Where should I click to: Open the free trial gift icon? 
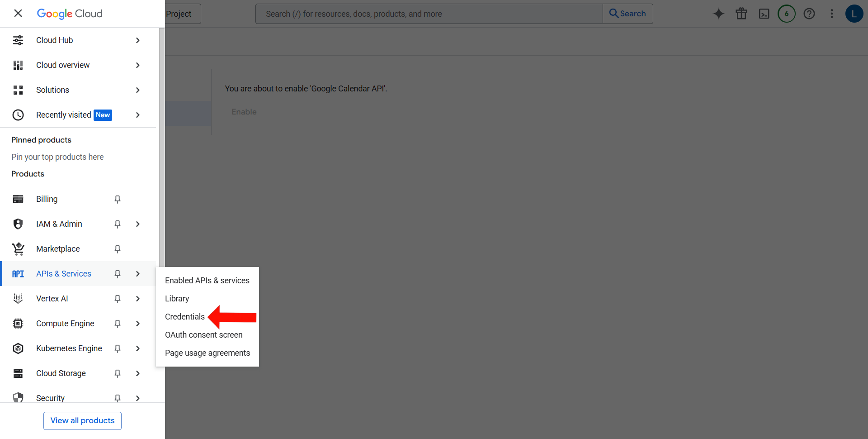coord(741,14)
